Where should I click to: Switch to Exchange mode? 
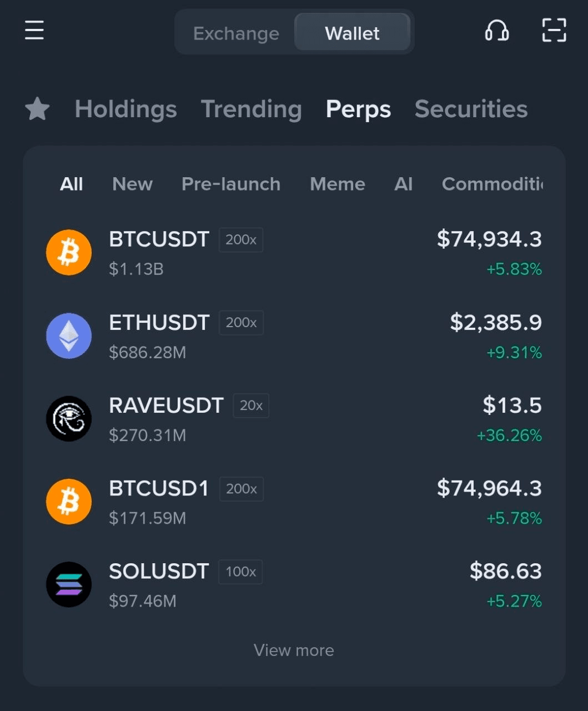(x=236, y=33)
